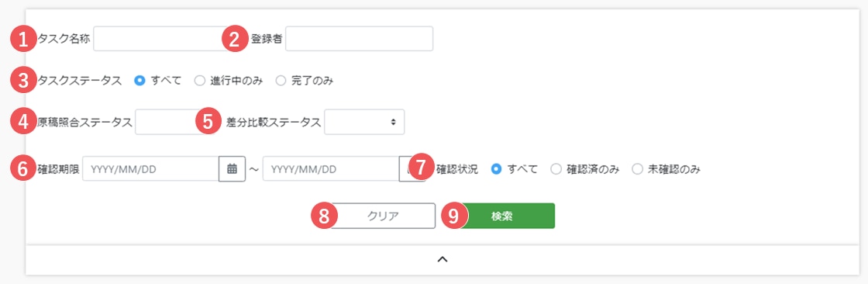Image resolution: width=868 pixels, height=284 pixels.
Task: Click the red number 3 marker
Action: click(x=23, y=81)
